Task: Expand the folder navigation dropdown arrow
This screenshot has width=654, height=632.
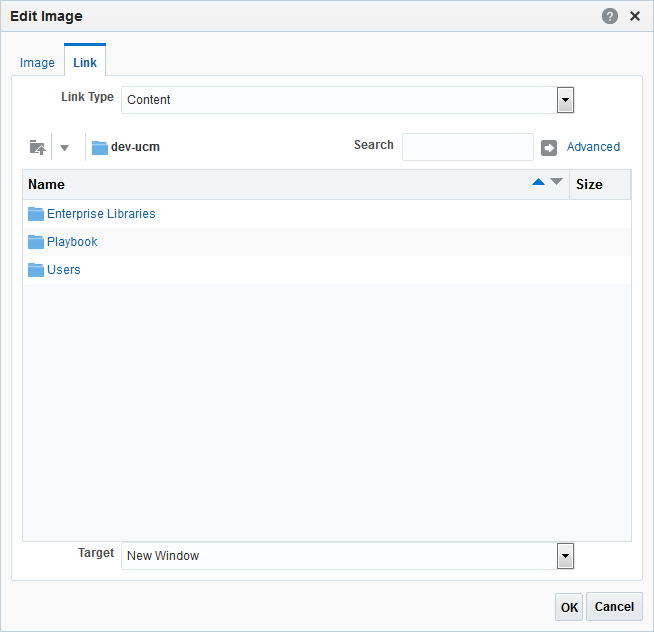Action: tap(64, 148)
